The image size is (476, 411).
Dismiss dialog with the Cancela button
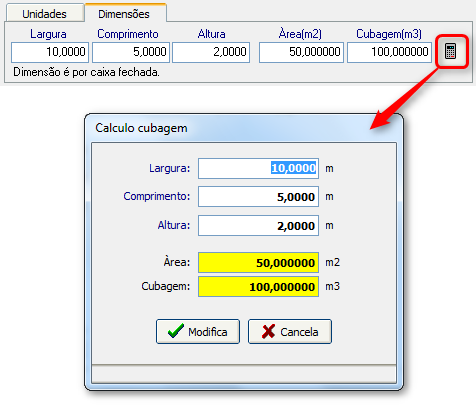290,331
